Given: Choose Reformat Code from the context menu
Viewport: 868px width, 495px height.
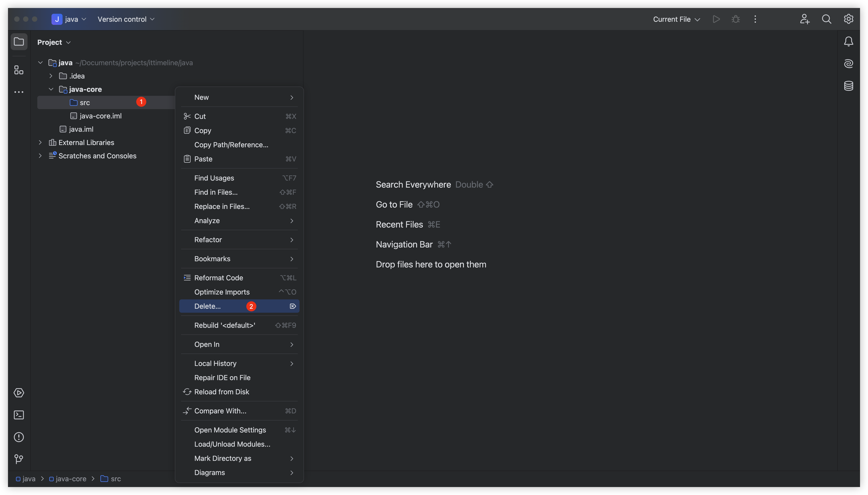Looking at the screenshot, I should pyautogui.click(x=218, y=278).
